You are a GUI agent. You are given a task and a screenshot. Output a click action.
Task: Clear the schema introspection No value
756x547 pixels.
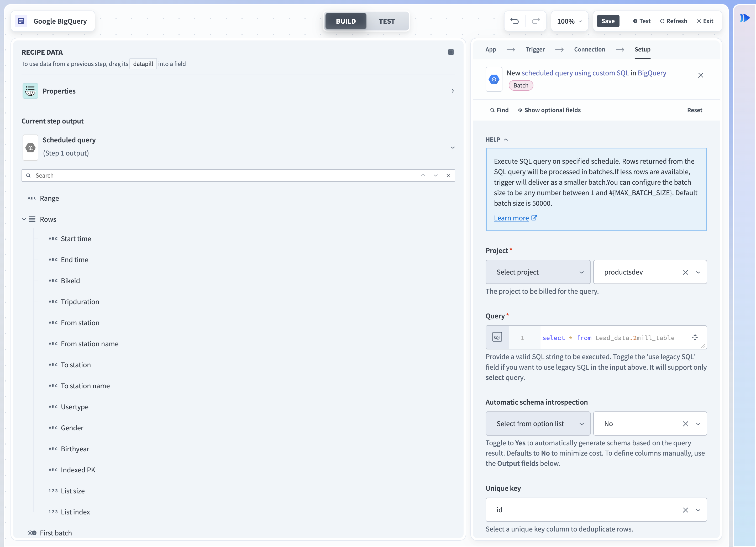685,424
